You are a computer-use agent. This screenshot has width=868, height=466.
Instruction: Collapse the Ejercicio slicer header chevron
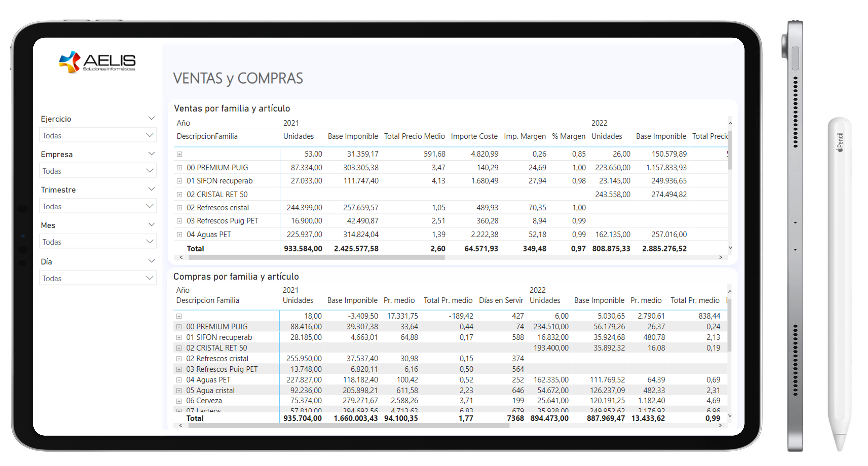(x=152, y=118)
